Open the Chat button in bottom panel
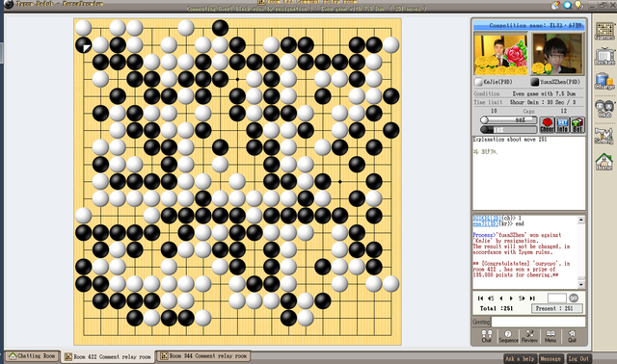This screenshot has height=364, width=617. coord(486,336)
